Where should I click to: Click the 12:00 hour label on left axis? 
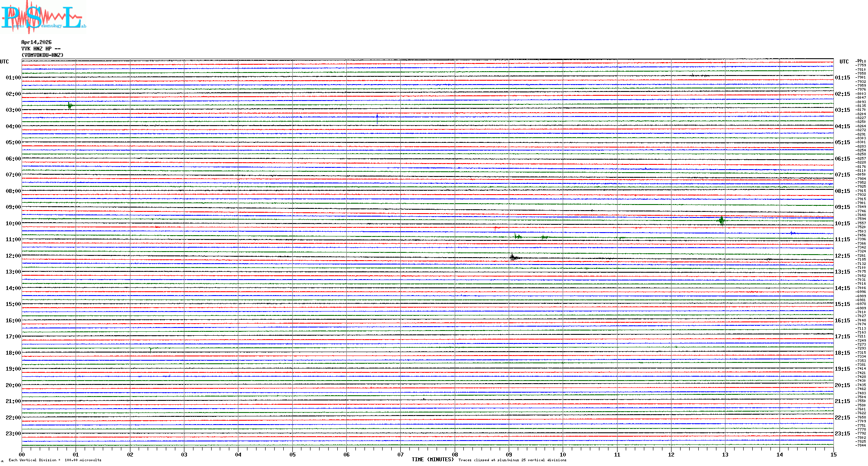(13, 256)
